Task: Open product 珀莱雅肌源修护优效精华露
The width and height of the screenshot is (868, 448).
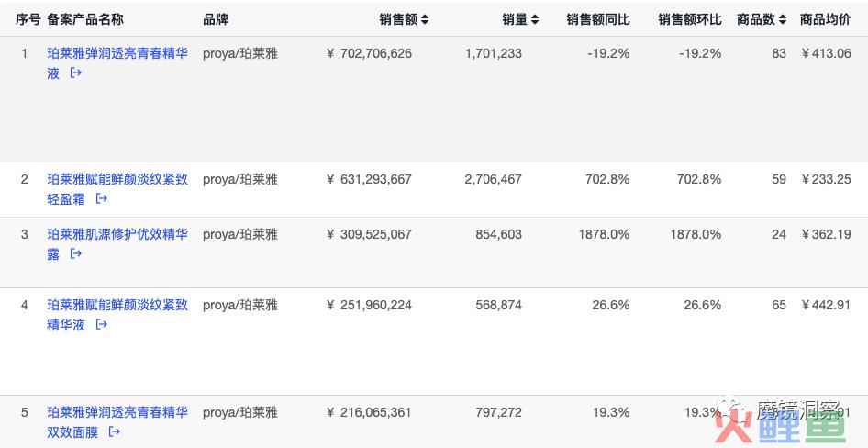Action: click(117, 234)
